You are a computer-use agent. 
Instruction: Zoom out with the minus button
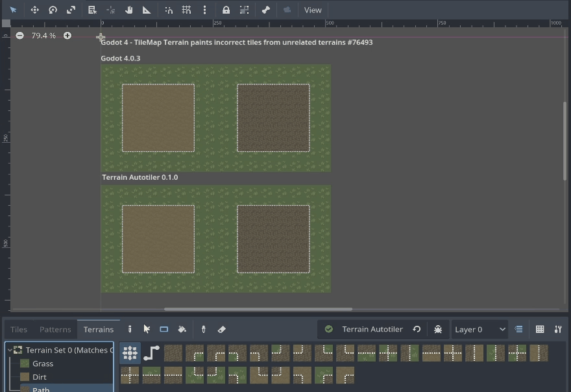point(19,35)
